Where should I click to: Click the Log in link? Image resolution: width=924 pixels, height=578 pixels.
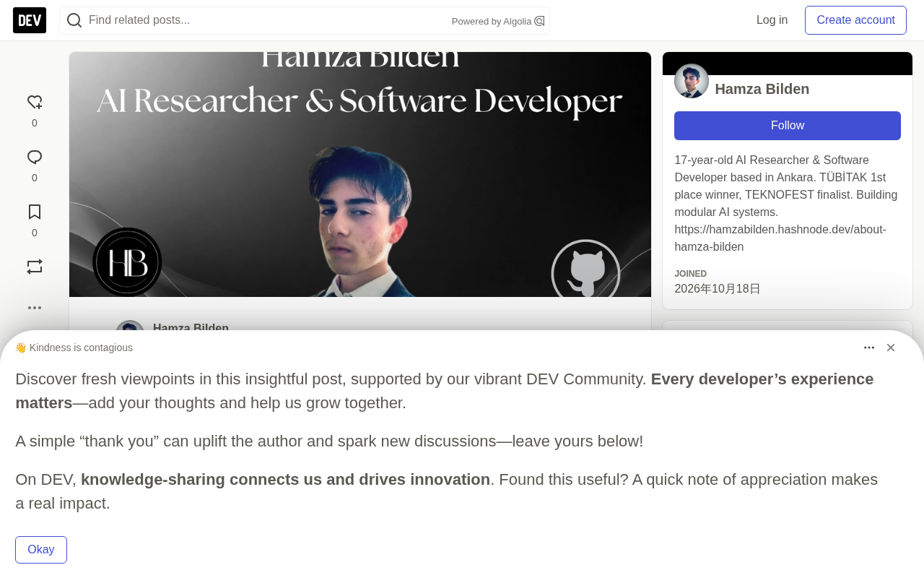click(x=772, y=20)
